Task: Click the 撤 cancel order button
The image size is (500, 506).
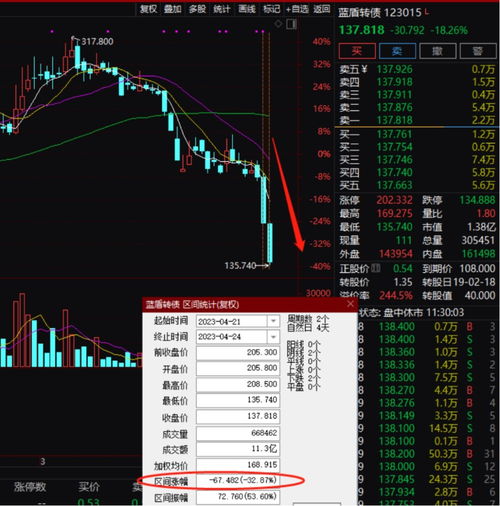Action: pos(438,51)
